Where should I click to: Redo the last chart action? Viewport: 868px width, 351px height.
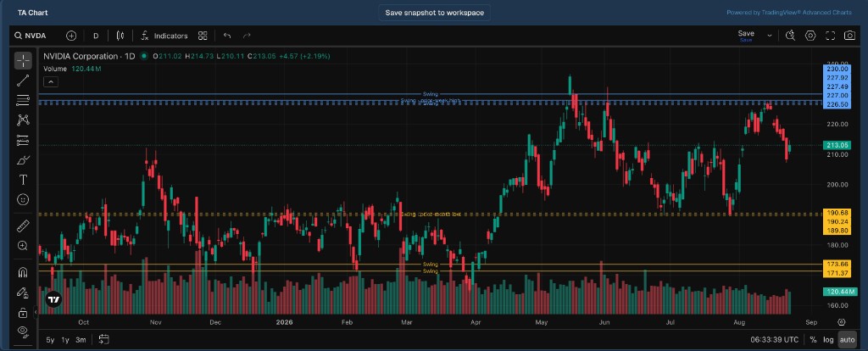(247, 36)
